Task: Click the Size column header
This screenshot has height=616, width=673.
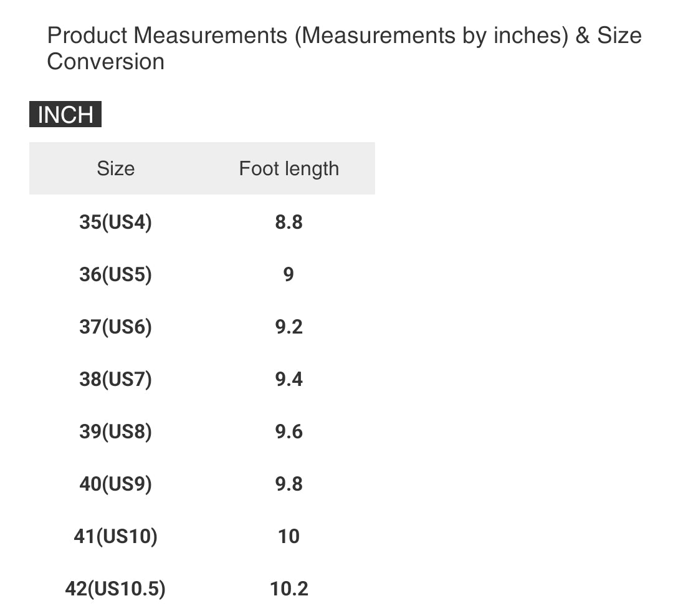Action: (x=115, y=168)
